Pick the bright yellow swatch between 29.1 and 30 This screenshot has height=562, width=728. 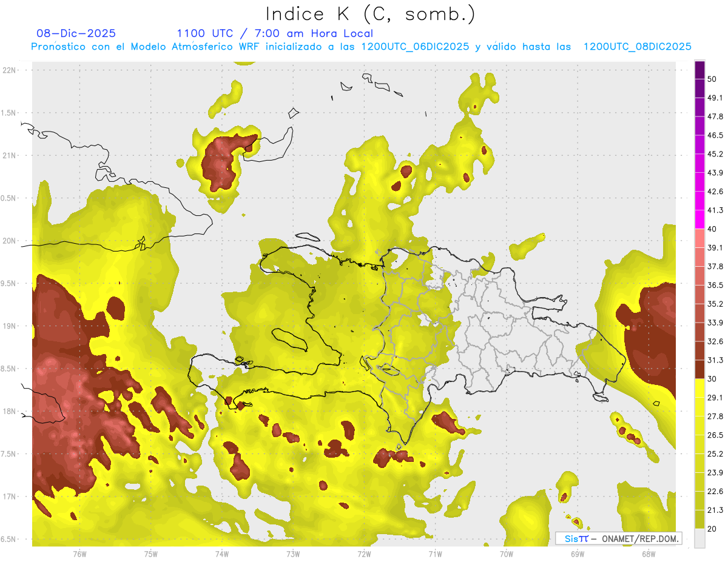[699, 389]
